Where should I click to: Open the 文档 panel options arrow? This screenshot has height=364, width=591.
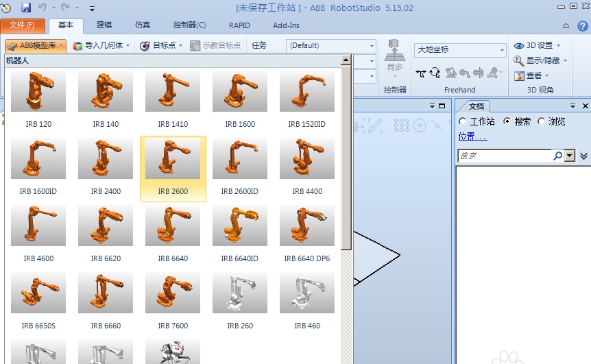point(572,106)
